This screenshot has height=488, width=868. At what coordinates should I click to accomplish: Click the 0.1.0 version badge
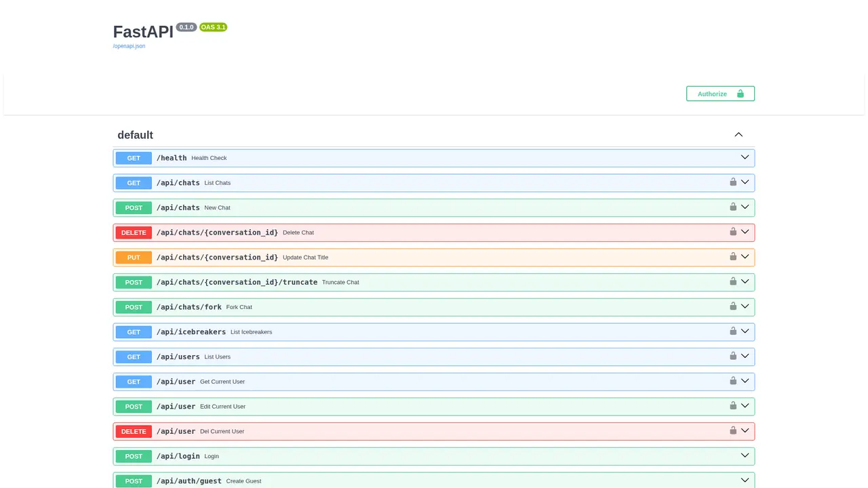pos(186,27)
